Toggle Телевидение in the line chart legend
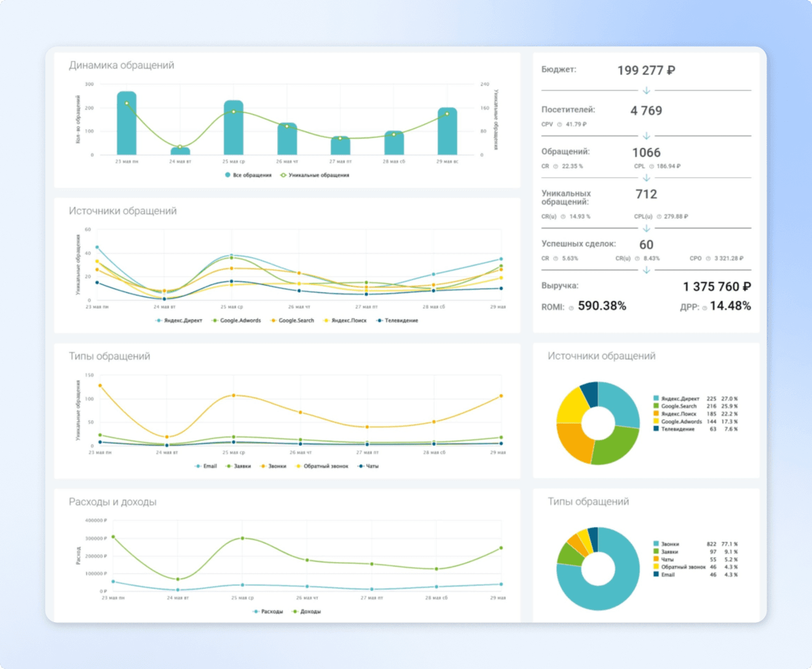812x669 pixels. click(397, 321)
